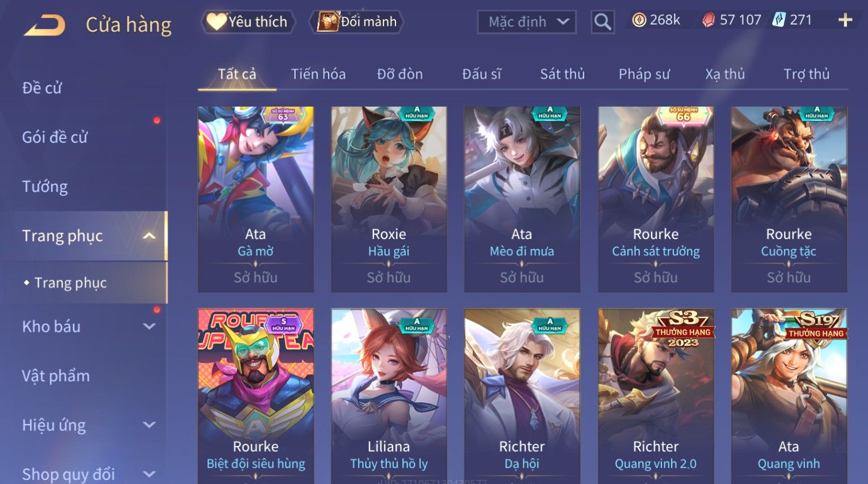Open Tướng in the sidebar
This screenshot has width=868, height=484.
(45, 187)
